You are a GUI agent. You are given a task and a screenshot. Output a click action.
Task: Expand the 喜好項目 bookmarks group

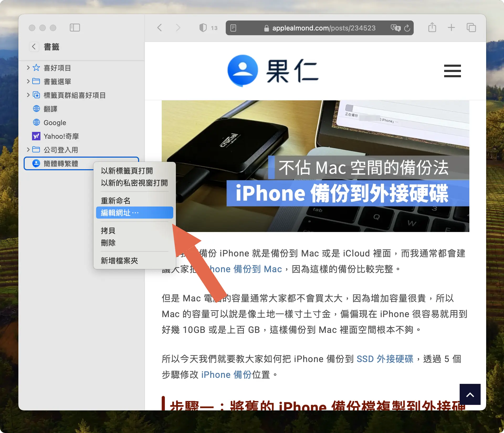[x=28, y=68]
